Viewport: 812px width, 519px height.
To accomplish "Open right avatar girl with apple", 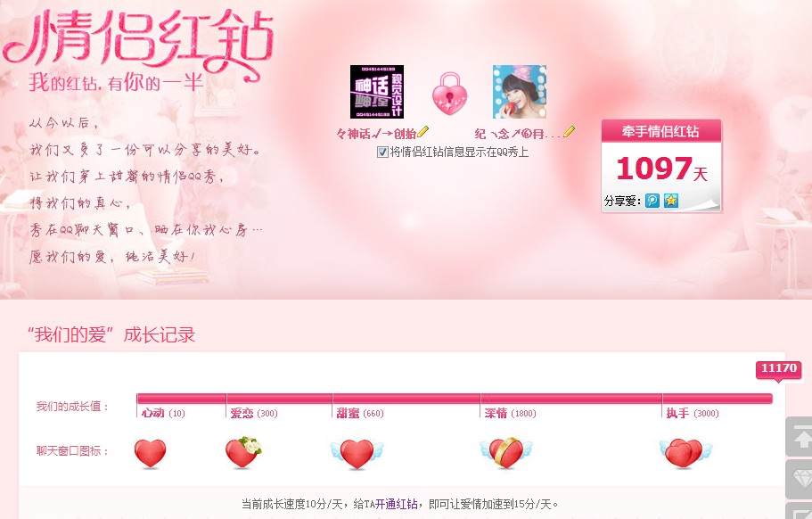I will pyautogui.click(x=520, y=92).
